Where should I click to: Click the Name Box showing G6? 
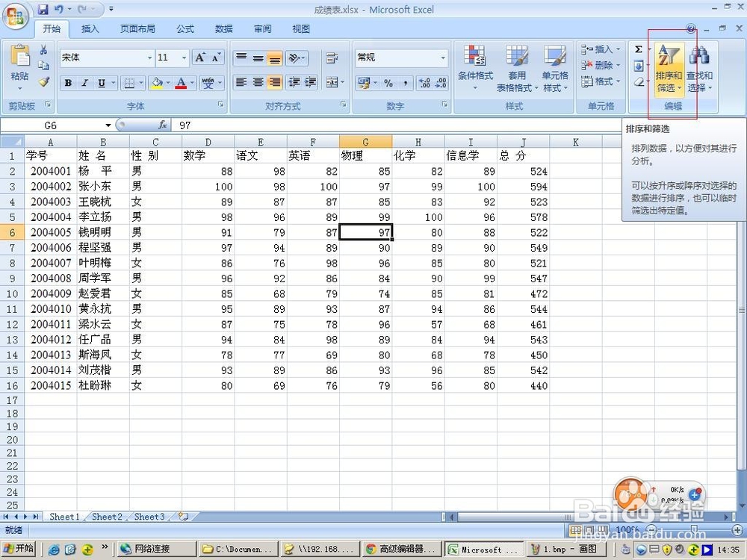(x=50, y=125)
